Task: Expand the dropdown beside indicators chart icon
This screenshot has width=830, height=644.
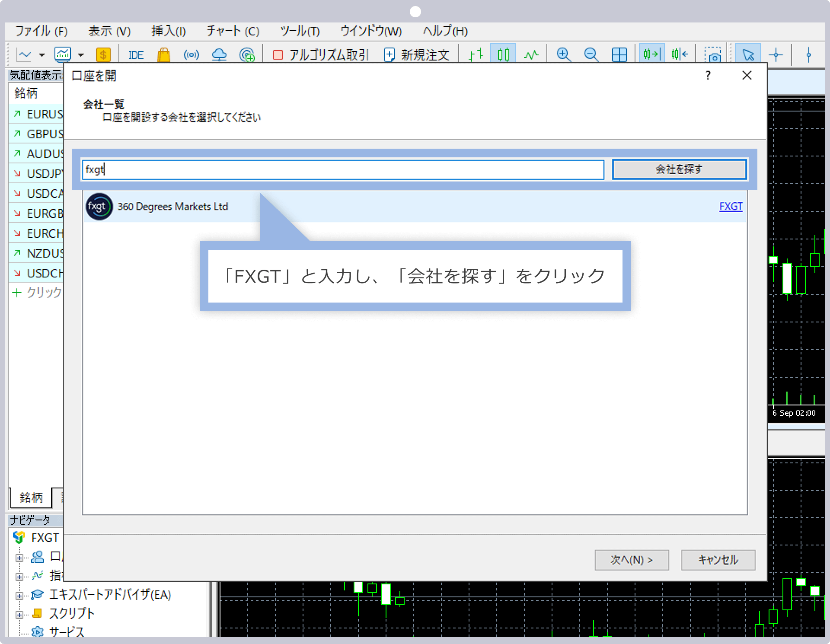Action: (81, 55)
